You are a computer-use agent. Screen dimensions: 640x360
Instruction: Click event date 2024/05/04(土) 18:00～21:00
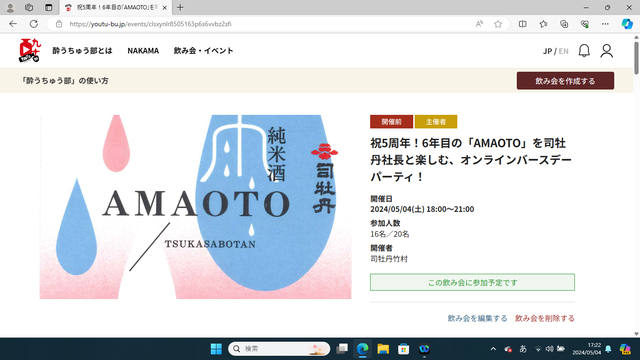tap(422, 209)
